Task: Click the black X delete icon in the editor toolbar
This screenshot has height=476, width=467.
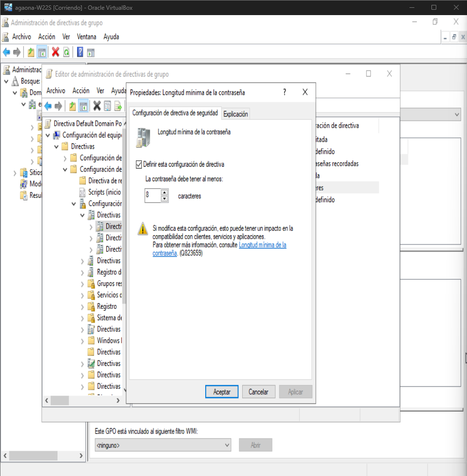Action: click(x=97, y=106)
